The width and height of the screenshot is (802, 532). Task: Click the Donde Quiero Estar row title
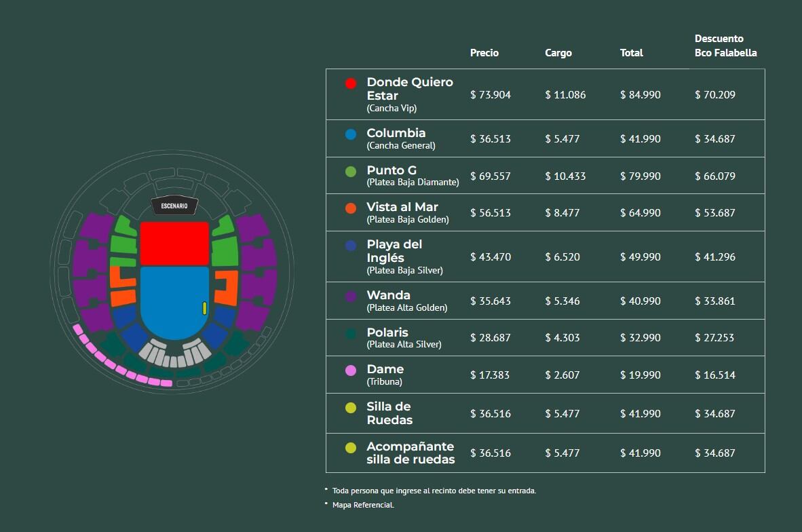coord(409,89)
